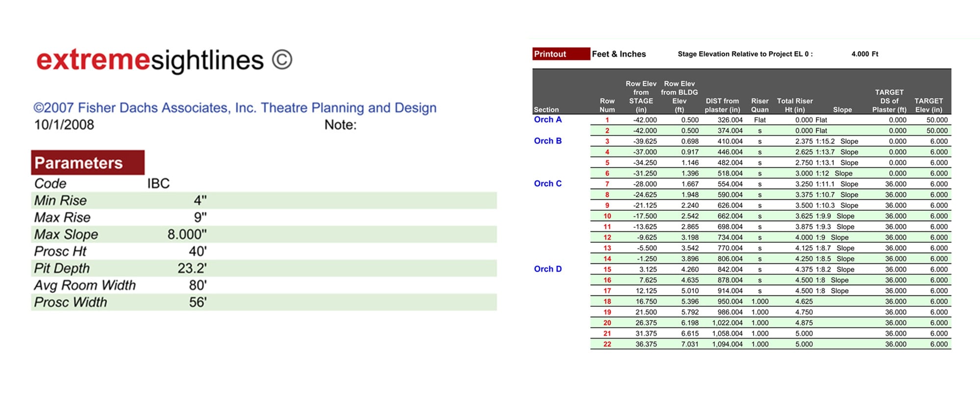Click the Fisher Dachs Associates copyright link
Screen dimensions: 980x405
click(x=235, y=108)
